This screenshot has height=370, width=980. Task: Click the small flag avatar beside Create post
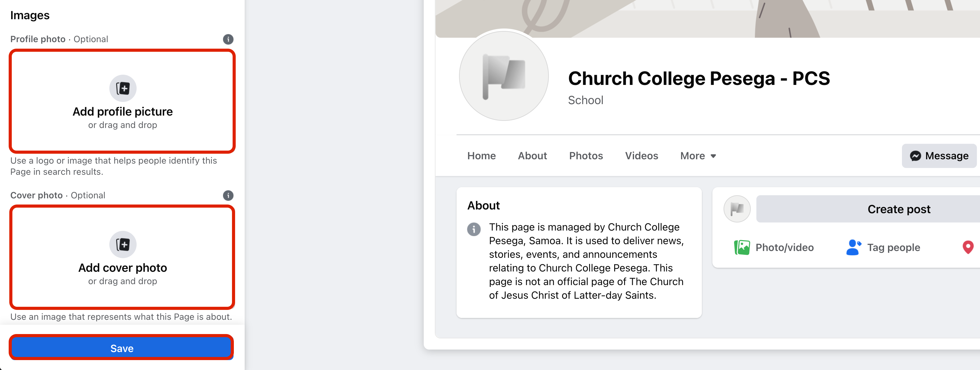pos(737,209)
